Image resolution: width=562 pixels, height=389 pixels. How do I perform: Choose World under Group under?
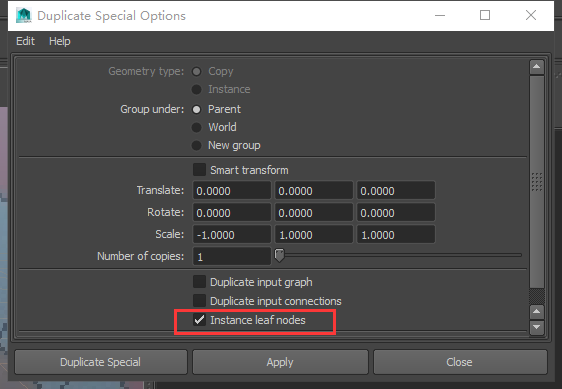pos(196,127)
